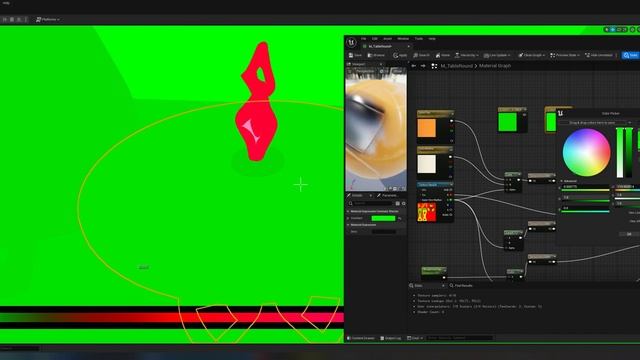Select the red texture sample node
Viewport: 640px width, 360px height.
click(x=435, y=202)
